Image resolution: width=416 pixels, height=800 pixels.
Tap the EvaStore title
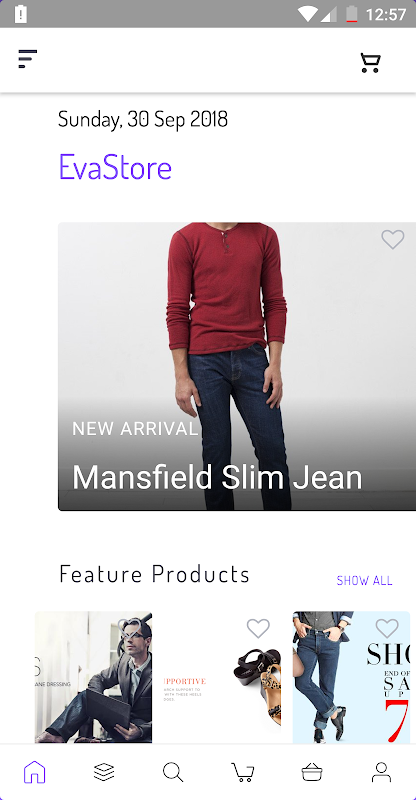tap(115, 167)
